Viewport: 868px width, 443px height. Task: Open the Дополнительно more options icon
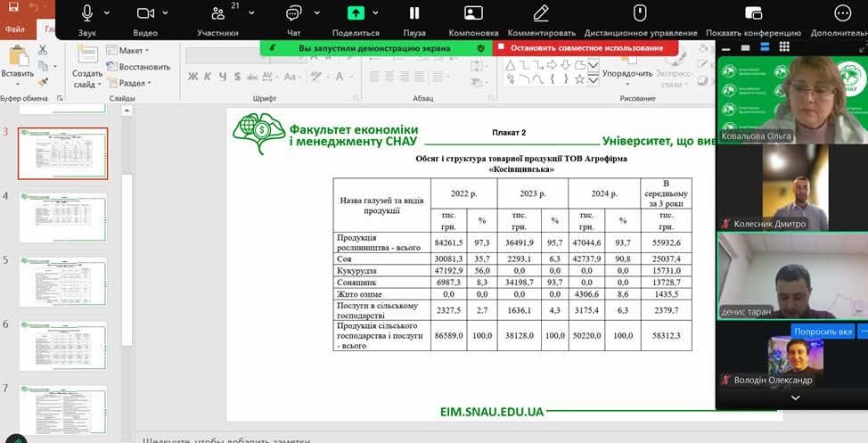842,13
